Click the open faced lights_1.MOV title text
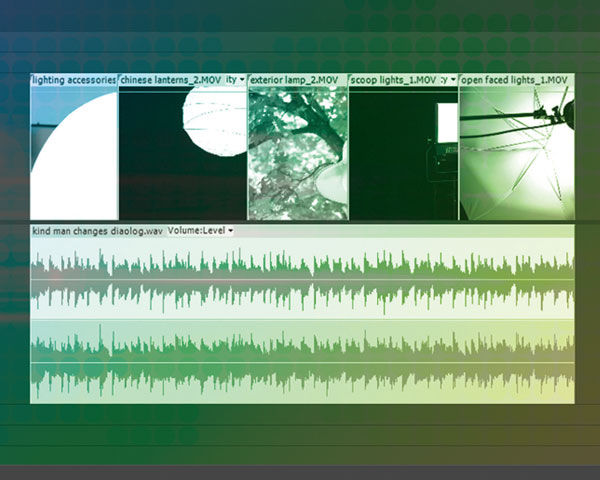The image size is (600, 480). click(x=515, y=79)
